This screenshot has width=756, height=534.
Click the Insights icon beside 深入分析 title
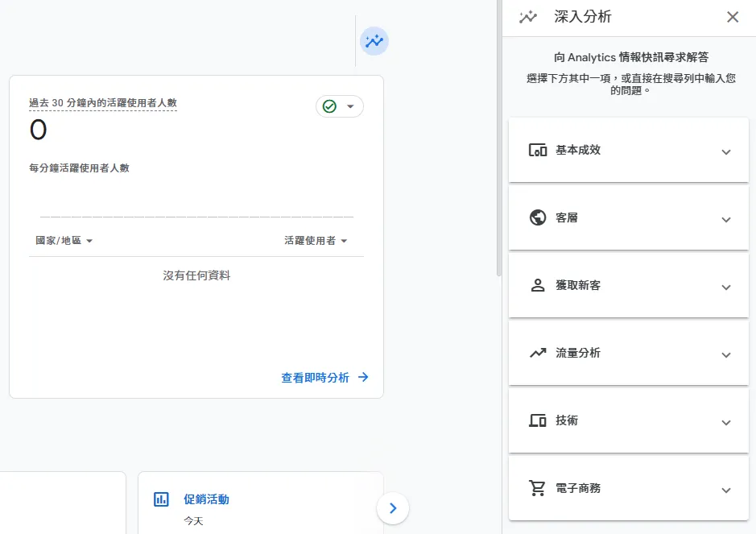[528, 17]
